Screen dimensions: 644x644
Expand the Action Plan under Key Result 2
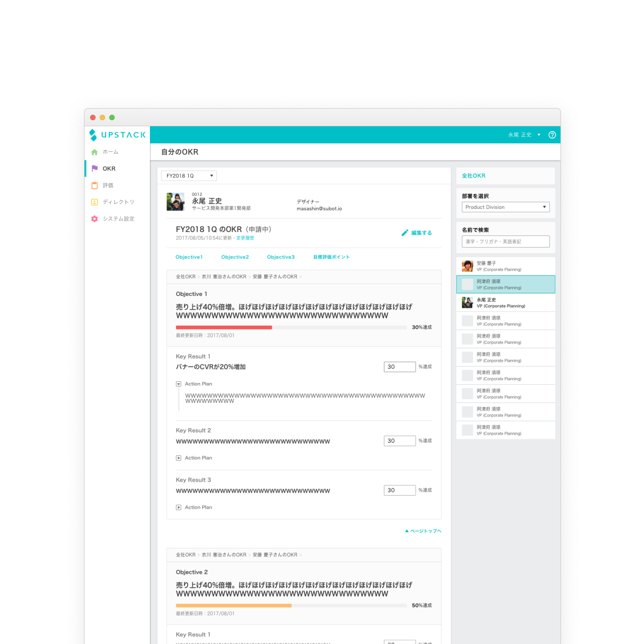179,458
